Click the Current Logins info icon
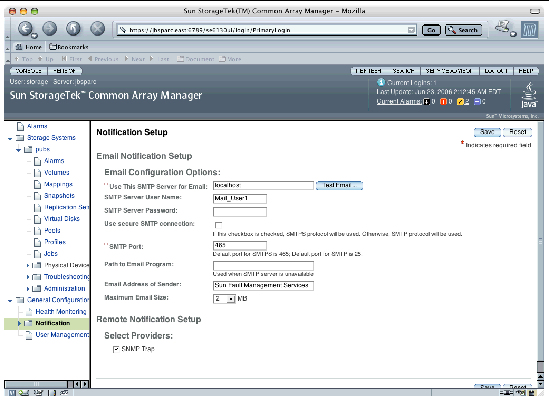The image size is (549, 402). [381, 82]
